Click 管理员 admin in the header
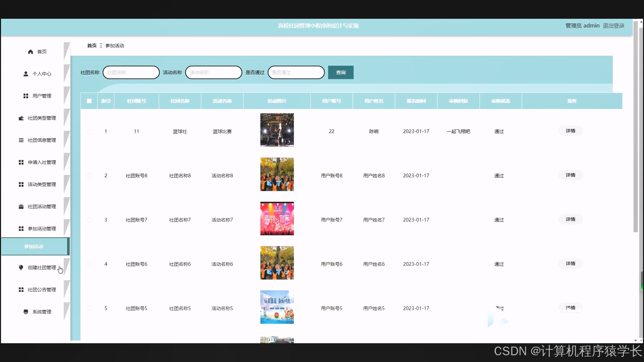The height and width of the screenshot is (362, 644). click(x=583, y=26)
